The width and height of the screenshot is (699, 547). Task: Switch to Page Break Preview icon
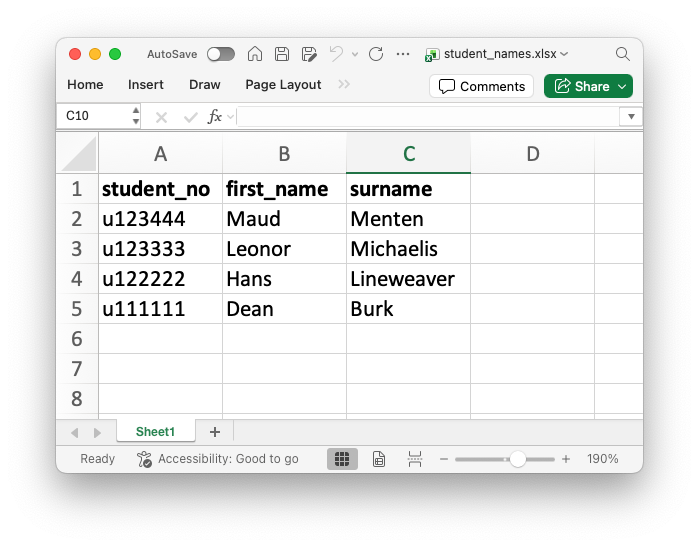(415, 459)
